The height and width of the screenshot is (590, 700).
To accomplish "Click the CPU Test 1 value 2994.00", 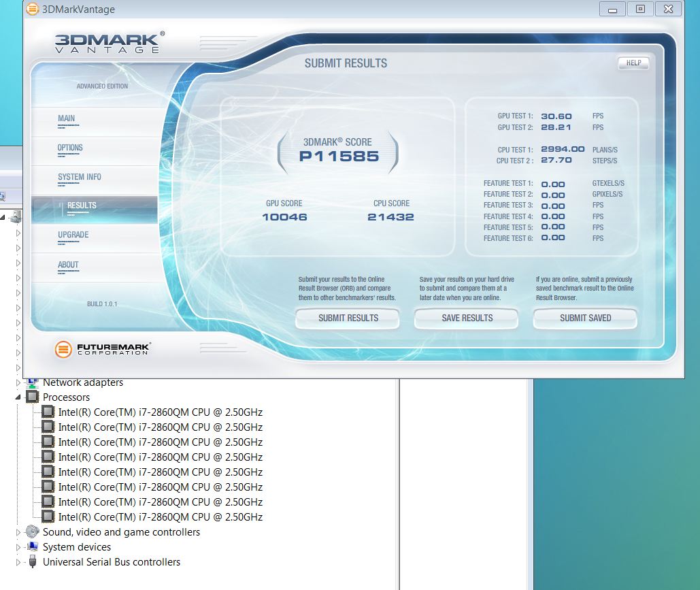I will [563, 149].
